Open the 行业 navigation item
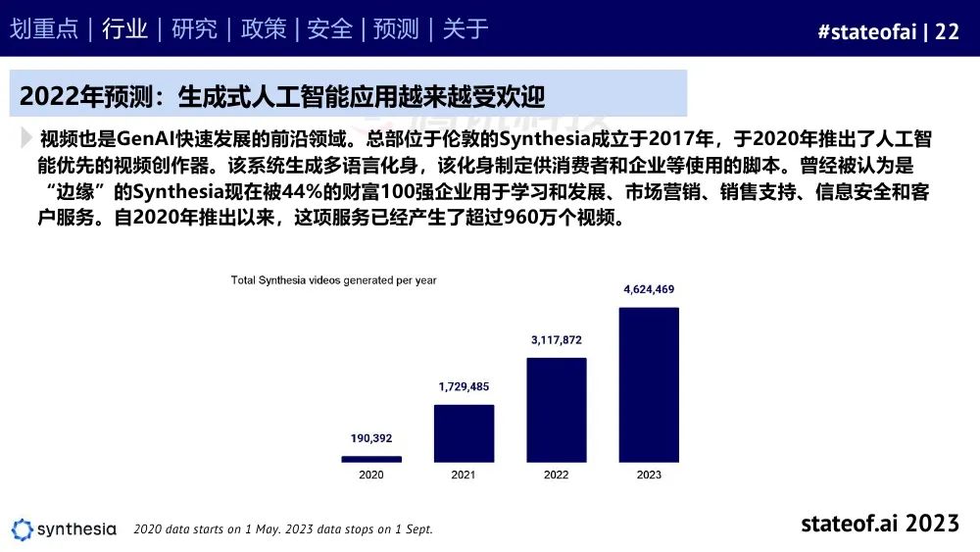 point(125,28)
